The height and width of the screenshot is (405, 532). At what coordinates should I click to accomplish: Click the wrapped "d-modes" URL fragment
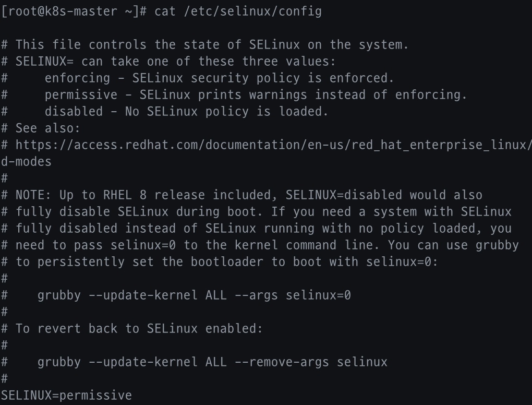click(26, 161)
